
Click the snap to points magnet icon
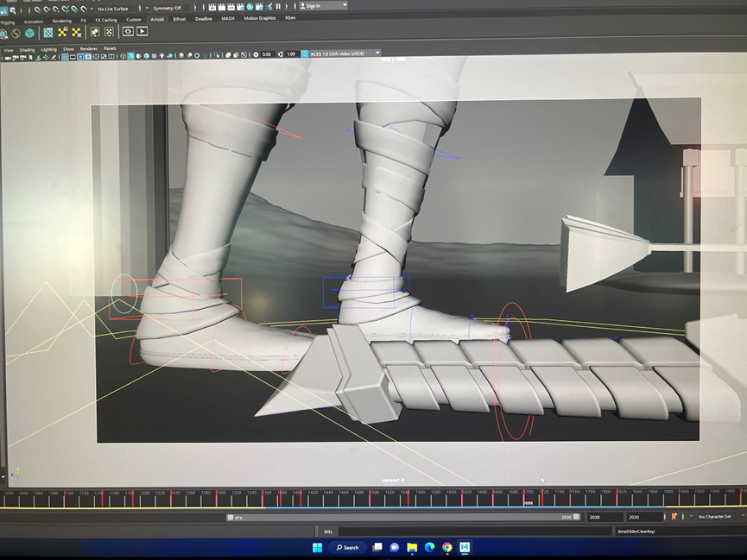pos(56,9)
